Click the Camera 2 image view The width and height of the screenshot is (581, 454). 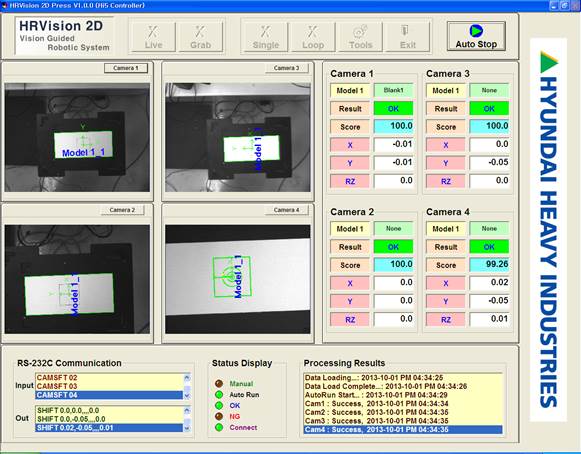[77, 279]
